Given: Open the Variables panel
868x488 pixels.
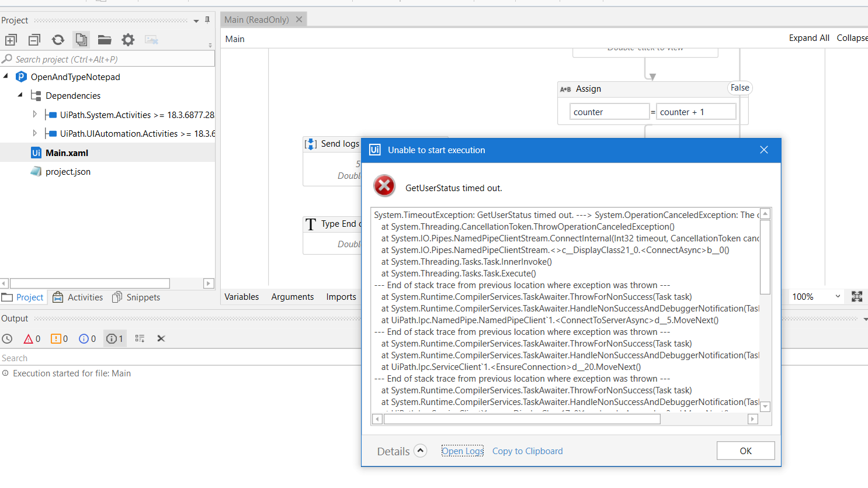Looking at the screenshot, I should point(241,297).
